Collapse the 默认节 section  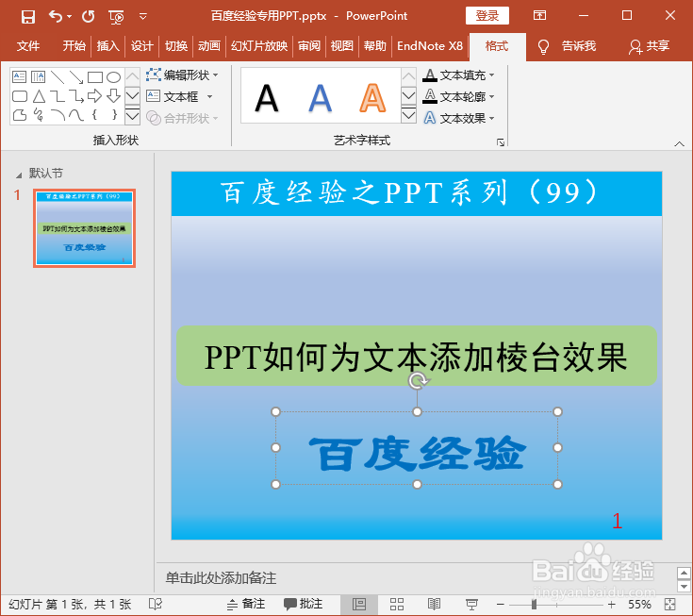[x=19, y=175]
